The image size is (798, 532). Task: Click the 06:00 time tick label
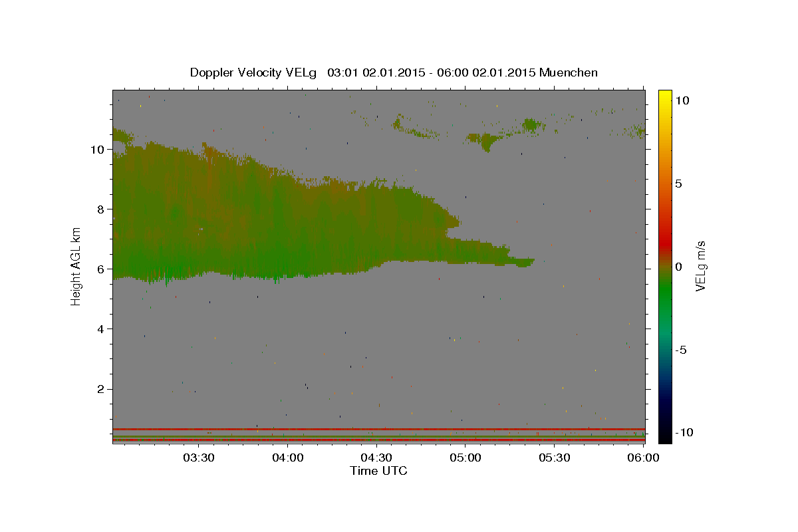coord(643,458)
